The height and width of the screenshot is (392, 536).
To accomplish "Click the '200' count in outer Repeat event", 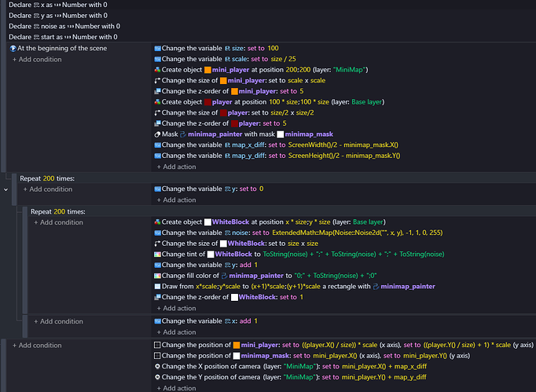I will (x=49, y=178).
